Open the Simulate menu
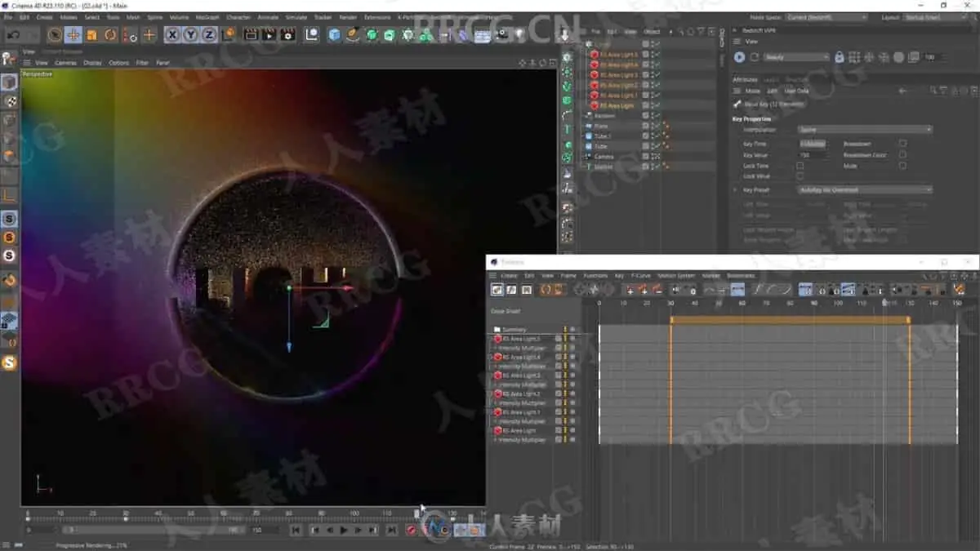This screenshot has height=551, width=980. (296, 17)
